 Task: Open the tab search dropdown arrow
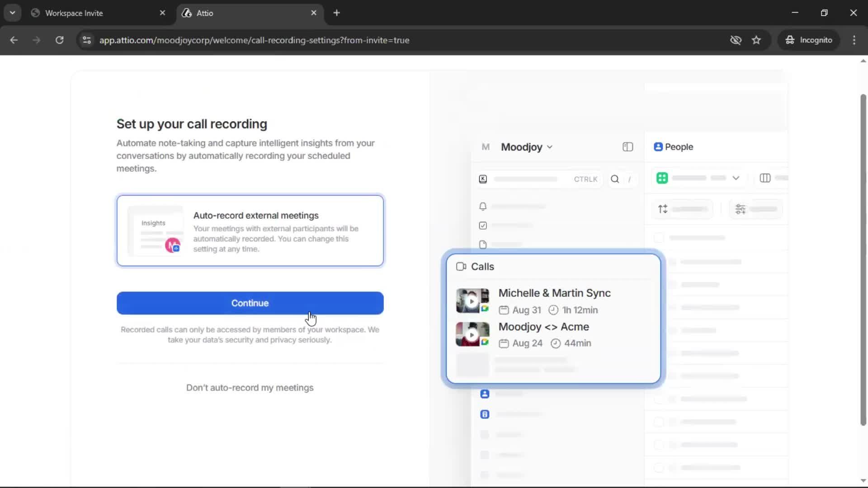point(13,13)
